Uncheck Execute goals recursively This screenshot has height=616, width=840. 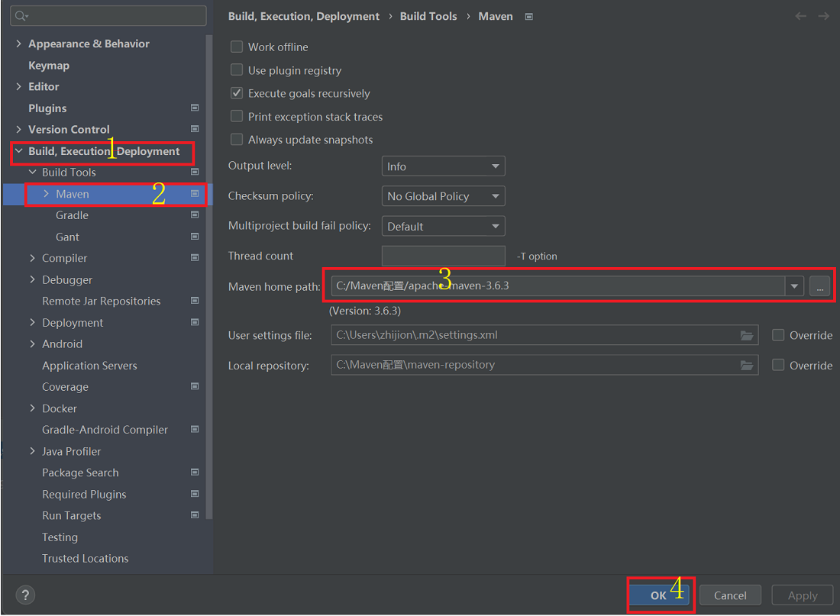click(236, 93)
